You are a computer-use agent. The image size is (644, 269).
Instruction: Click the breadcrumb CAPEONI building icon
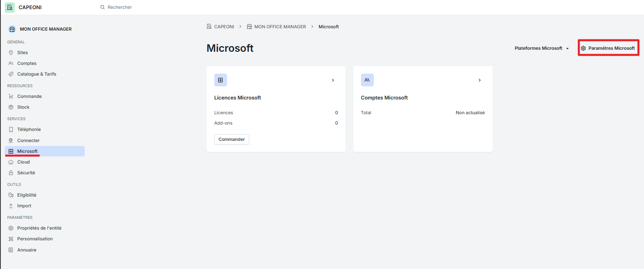(x=209, y=27)
